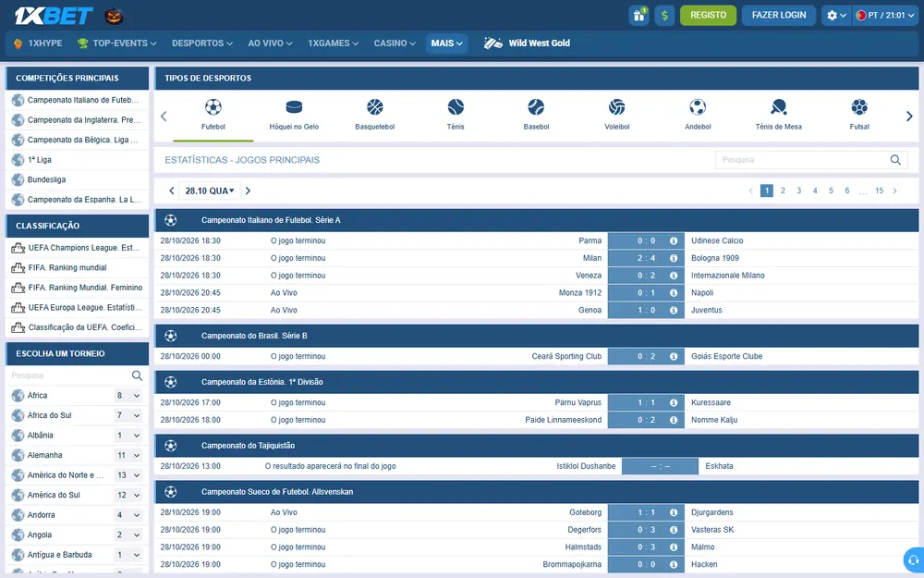The image size is (924, 578).
Task: Go to results page 5
Action: [x=831, y=191]
